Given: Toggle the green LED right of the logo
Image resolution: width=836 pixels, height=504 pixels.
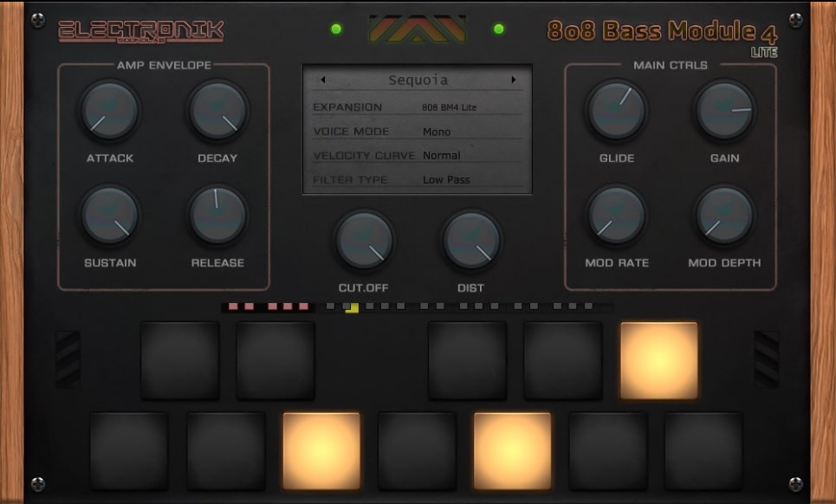Looking at the screenshot, I should (x=499, y=29).
